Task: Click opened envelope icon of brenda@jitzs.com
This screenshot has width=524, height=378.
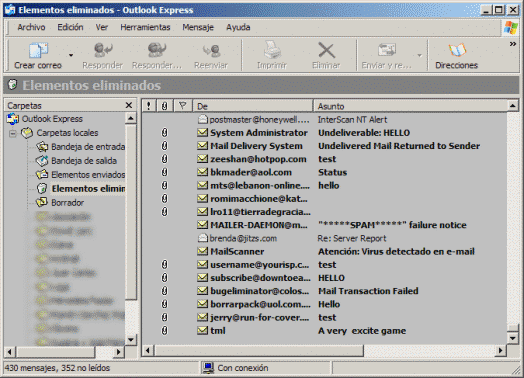Action: (x=203, y=238)
